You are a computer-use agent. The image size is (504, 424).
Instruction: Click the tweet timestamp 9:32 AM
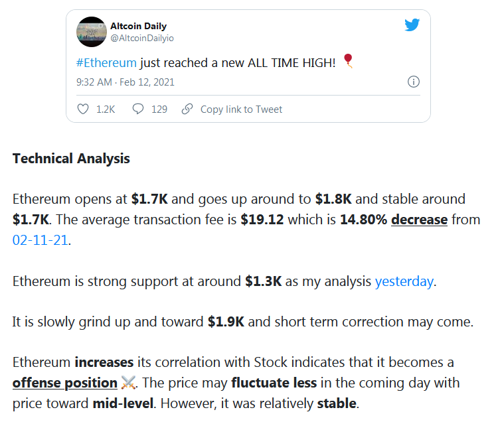click(x=94, y=82)
